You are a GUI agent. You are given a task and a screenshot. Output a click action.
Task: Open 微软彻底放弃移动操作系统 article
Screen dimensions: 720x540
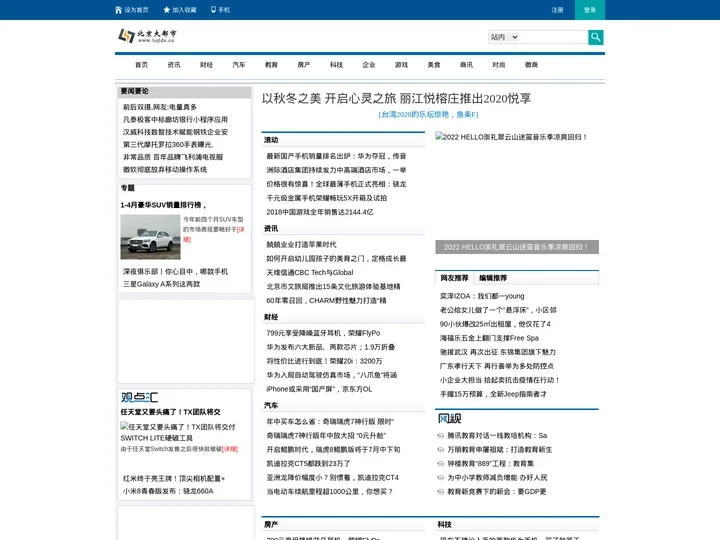click(165, 169)
